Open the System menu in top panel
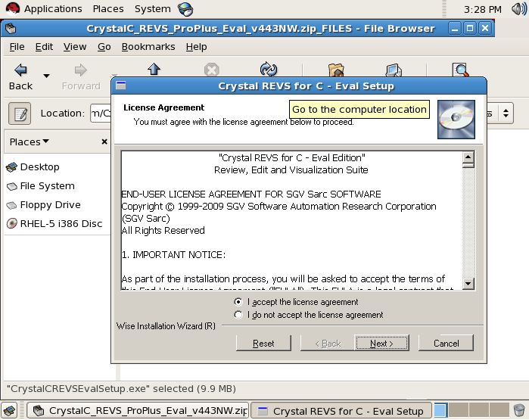529x420 pixels. tap(152, 9)
